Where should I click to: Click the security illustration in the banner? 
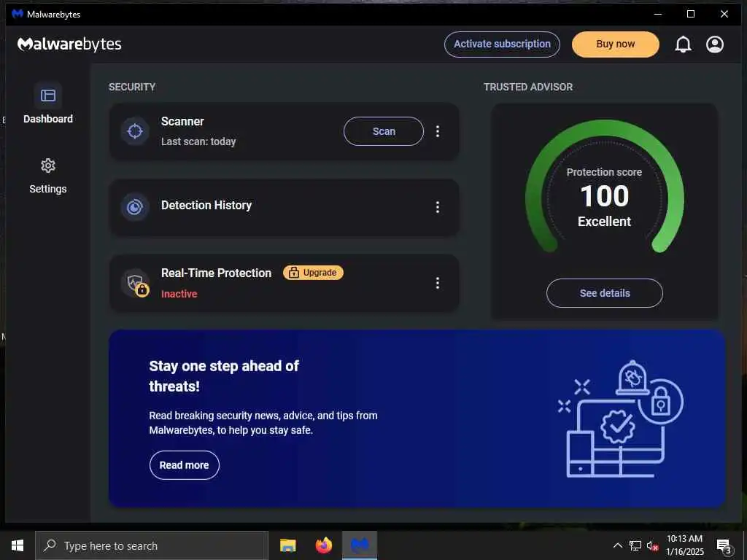[621, 419]
